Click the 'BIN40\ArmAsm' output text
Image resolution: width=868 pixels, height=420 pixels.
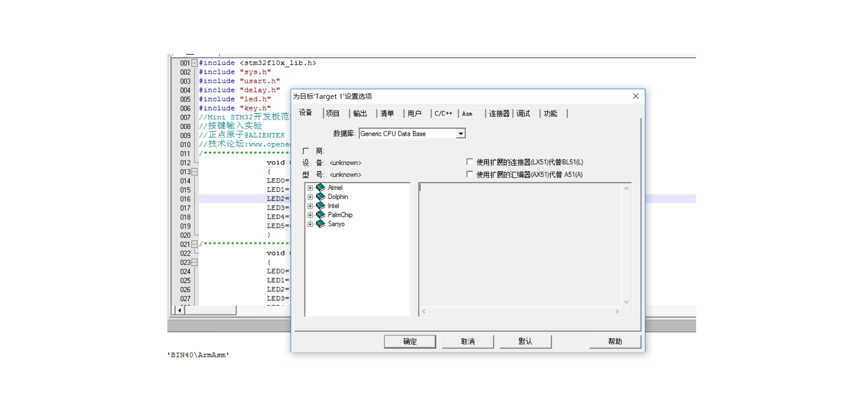click(198, 355)
